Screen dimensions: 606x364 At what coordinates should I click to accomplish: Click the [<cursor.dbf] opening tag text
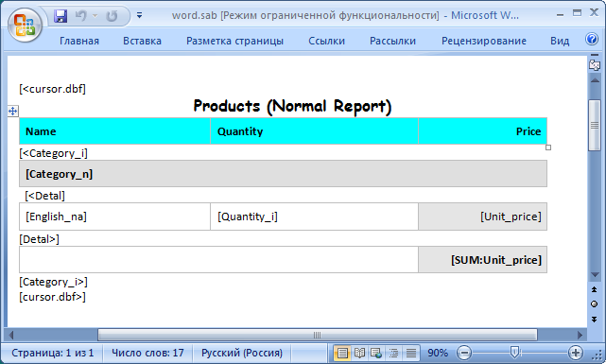click(53, 89)
